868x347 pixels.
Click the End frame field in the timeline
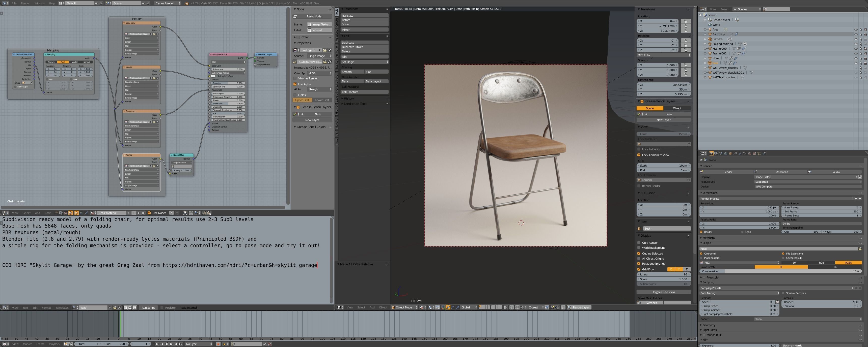coord(115,344)
